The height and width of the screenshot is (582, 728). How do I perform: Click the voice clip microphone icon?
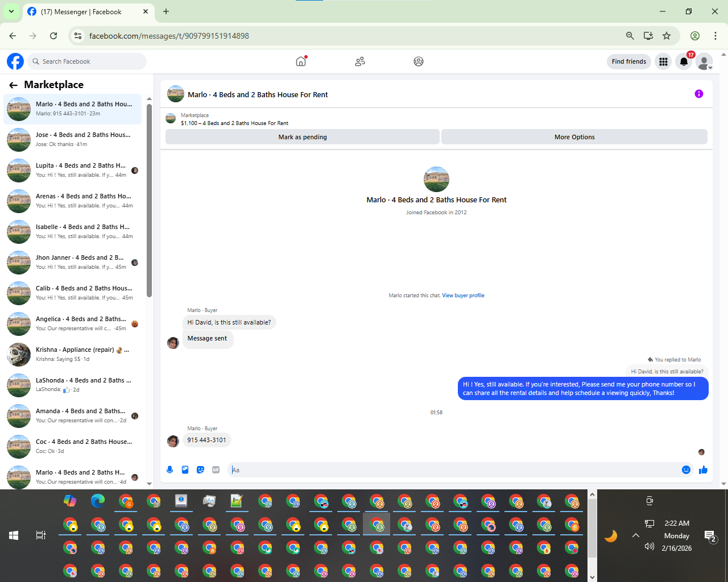pos(169,469)
